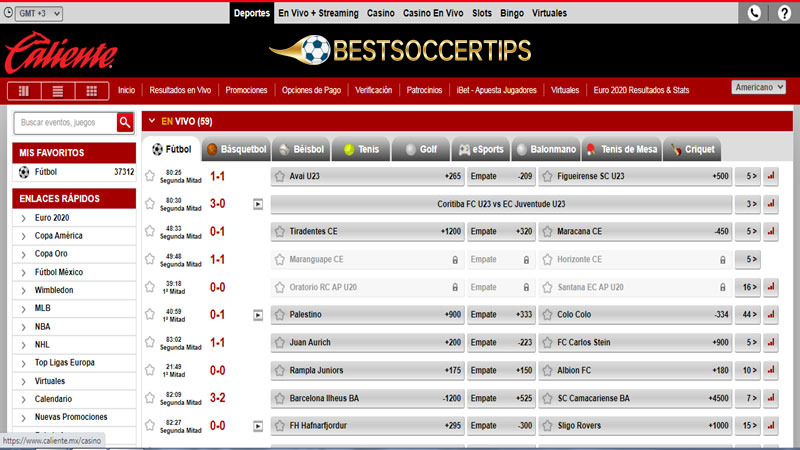Open the GMT +3 timezone dropdown

coord(39,13)
